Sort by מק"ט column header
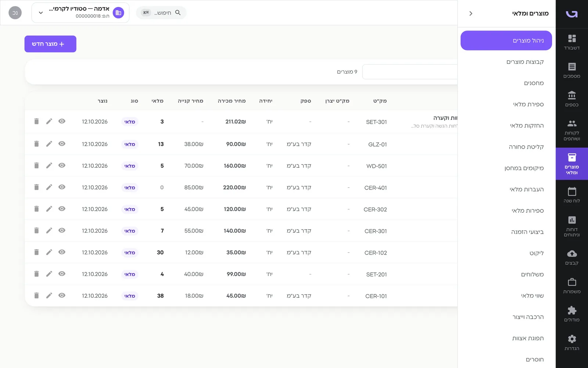Screen dimensions: 588x368 (380, 101)
